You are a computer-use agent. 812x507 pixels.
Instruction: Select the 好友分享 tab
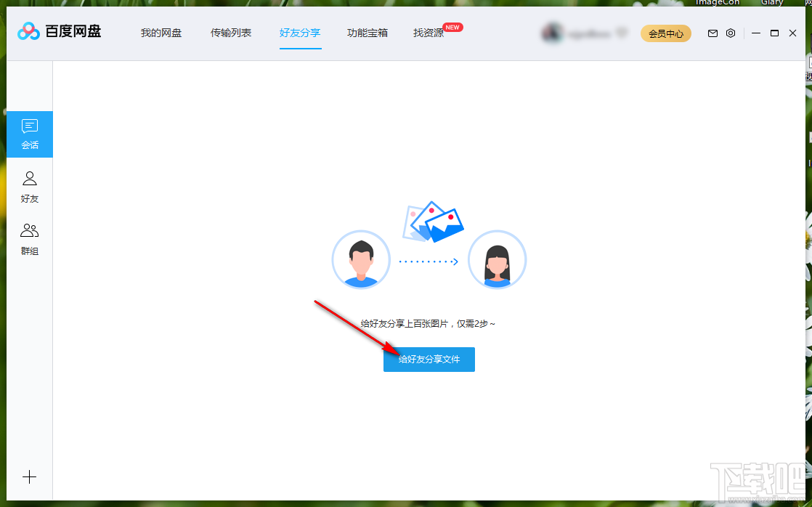[301, 33]
